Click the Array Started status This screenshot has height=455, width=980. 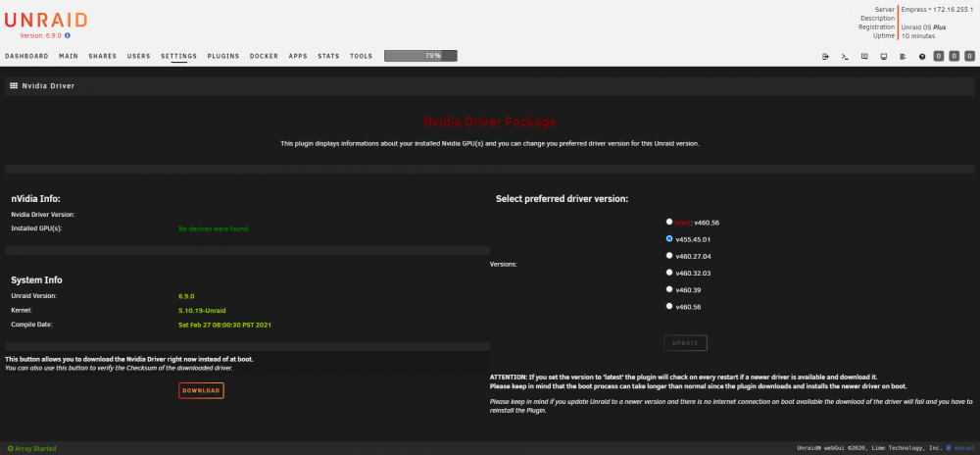click(x=31, y=448)
